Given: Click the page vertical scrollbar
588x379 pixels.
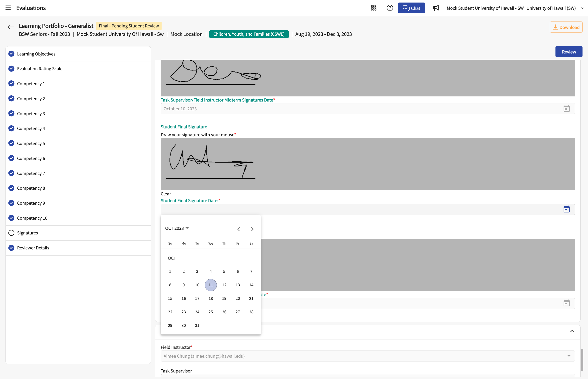Looking at the screenshot, I should tap(582, 360).
